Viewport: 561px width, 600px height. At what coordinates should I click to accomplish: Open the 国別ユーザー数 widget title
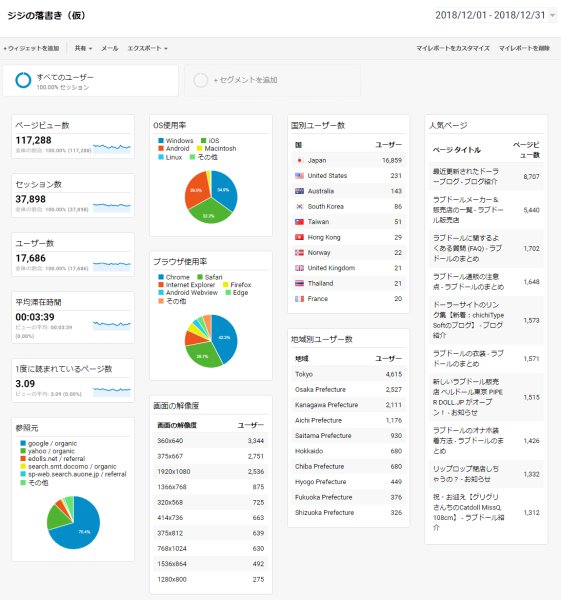(318, 125)
